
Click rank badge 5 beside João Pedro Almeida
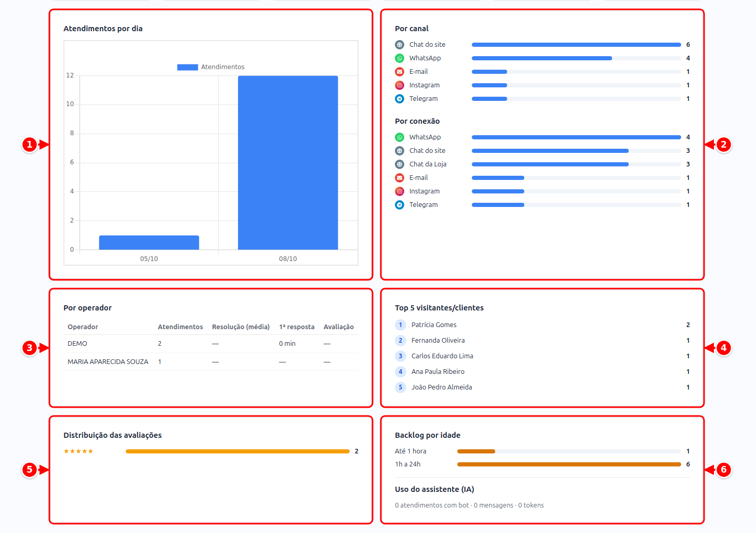coord(401,387)
